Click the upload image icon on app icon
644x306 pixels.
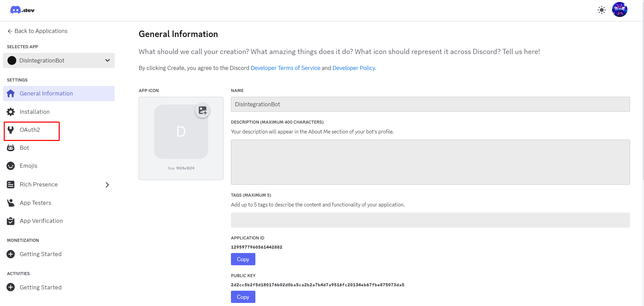point(202,110)
